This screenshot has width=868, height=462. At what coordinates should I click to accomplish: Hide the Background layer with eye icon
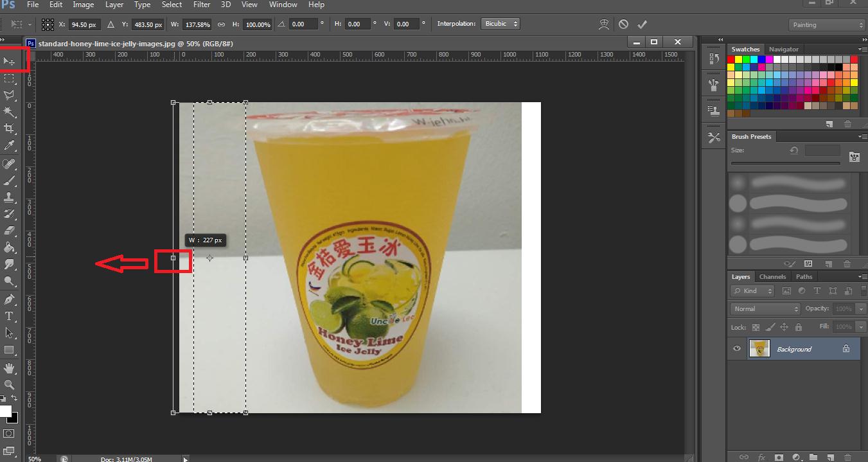click(737, 349)
